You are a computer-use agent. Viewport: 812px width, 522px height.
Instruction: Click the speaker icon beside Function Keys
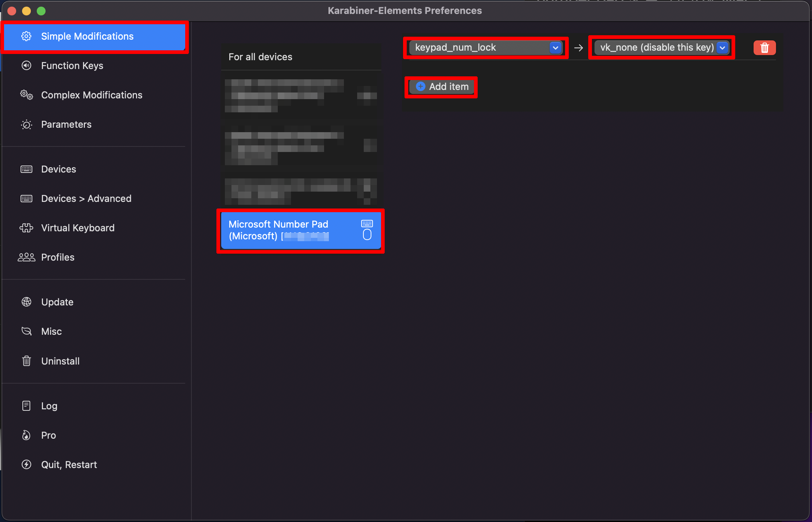point(26,66)
